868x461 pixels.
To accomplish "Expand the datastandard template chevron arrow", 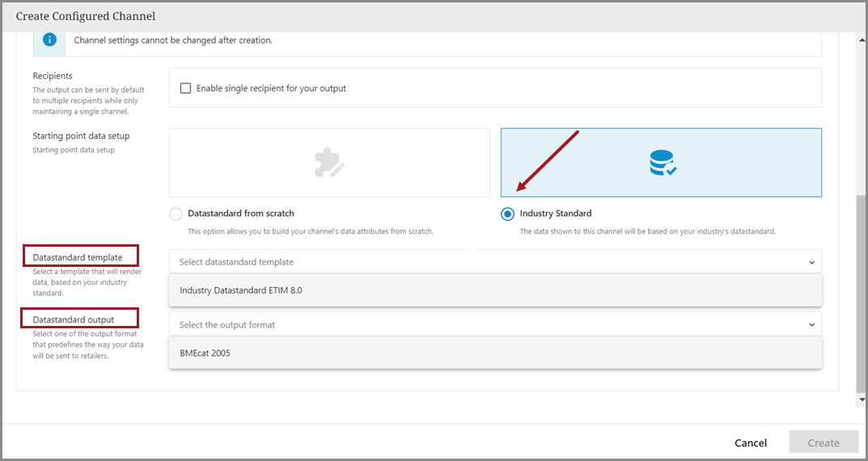I will [x=811, y=262].
